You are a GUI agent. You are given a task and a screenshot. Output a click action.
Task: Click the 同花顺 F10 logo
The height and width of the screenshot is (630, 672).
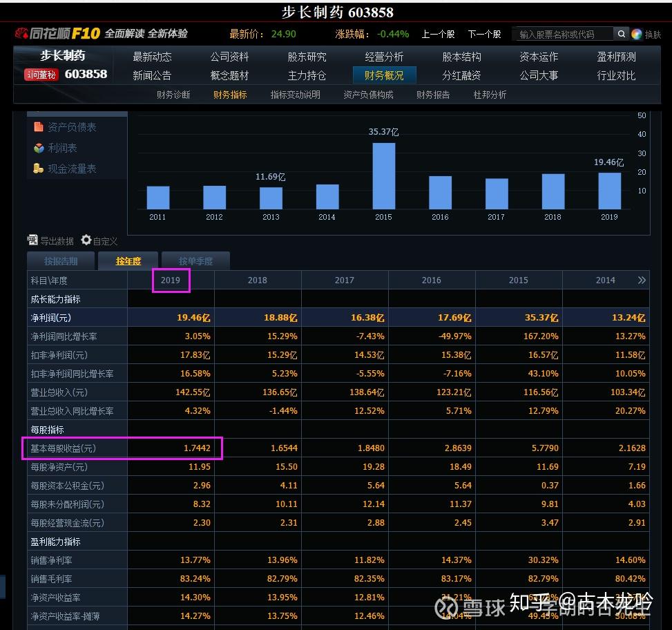[57, 33]
